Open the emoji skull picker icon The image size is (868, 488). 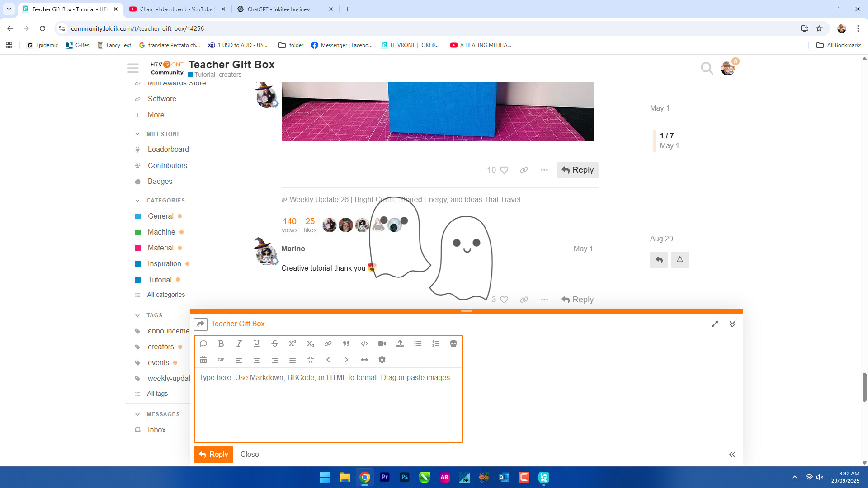tap(453, 343)
